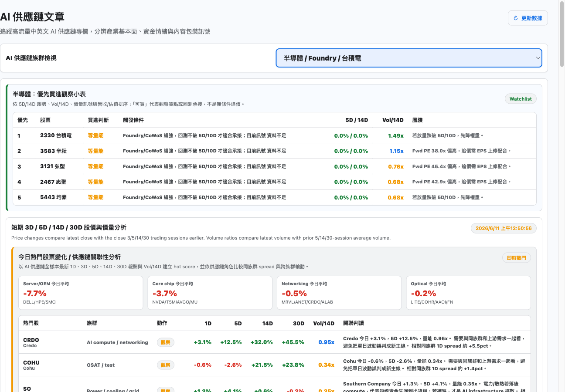Click the refresh icon inside 更新數據

[x=516, y=18]
